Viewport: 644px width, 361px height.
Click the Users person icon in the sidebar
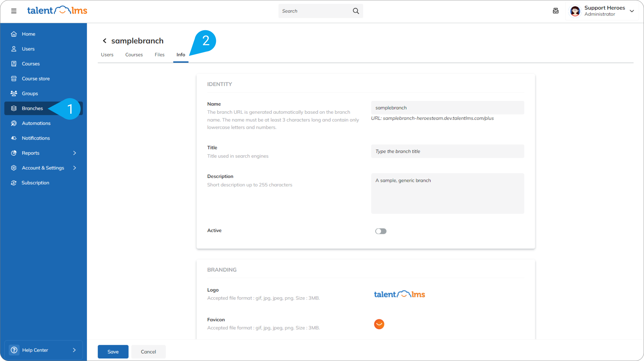14,49
